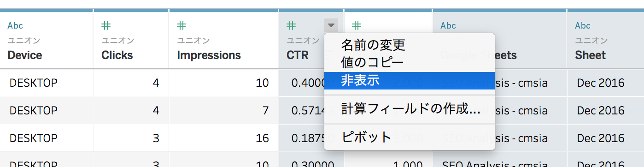
Task: Select 名前の変更 in the context menu
Action: click(409, 45)
